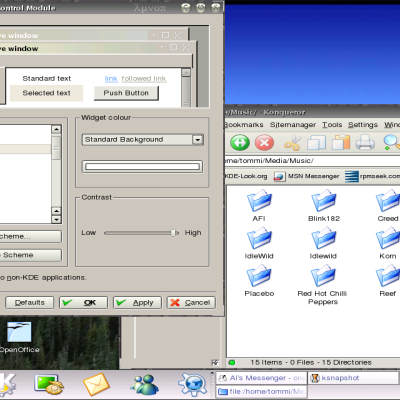Image resolution: width=400 pixels, height=400 pixels.
Task: Open the Reef folder
Action: coord(388,280)
